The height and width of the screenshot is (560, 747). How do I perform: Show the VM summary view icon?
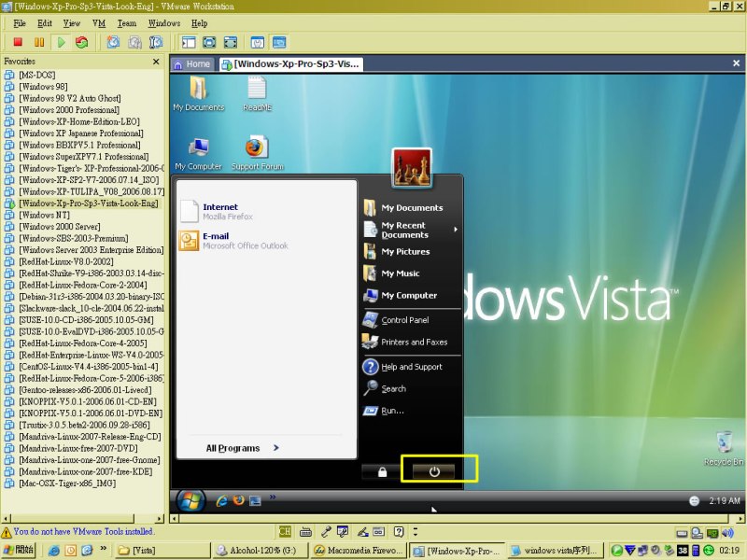click(x=258, y=42)
